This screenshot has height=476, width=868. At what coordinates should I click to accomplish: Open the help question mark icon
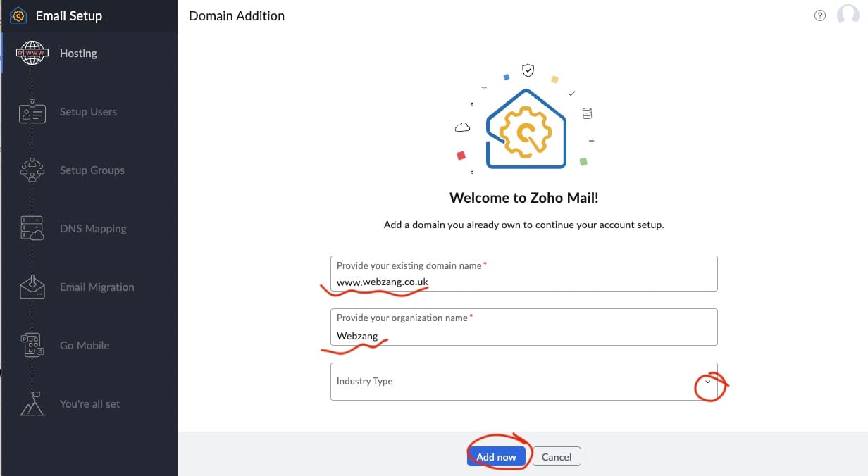(x=819, y=15)
